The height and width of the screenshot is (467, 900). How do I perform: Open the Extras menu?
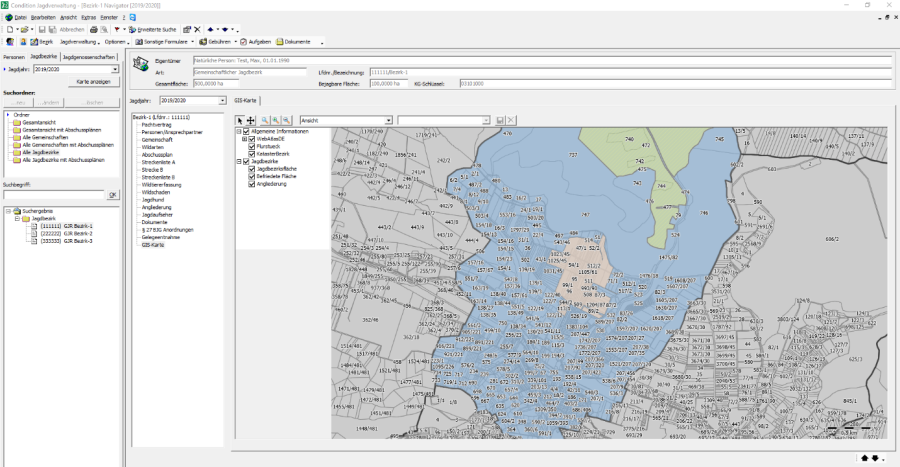tap(89, 18)
